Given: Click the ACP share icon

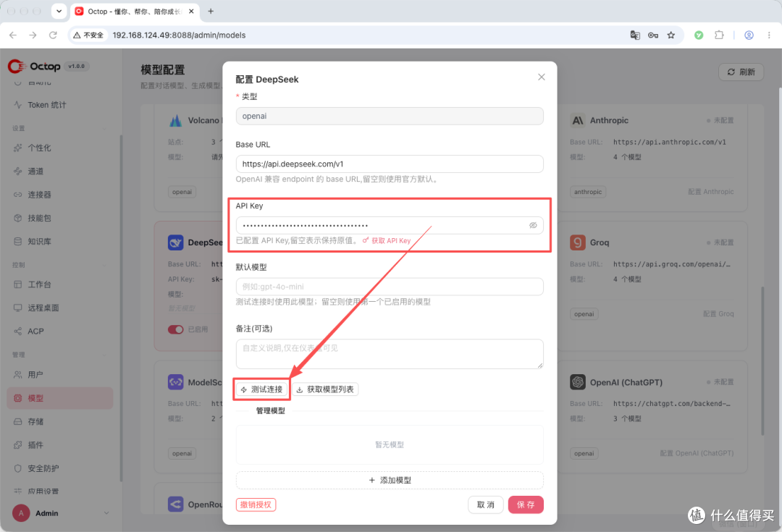Looking at the screenshot, I should coord(18,331).
